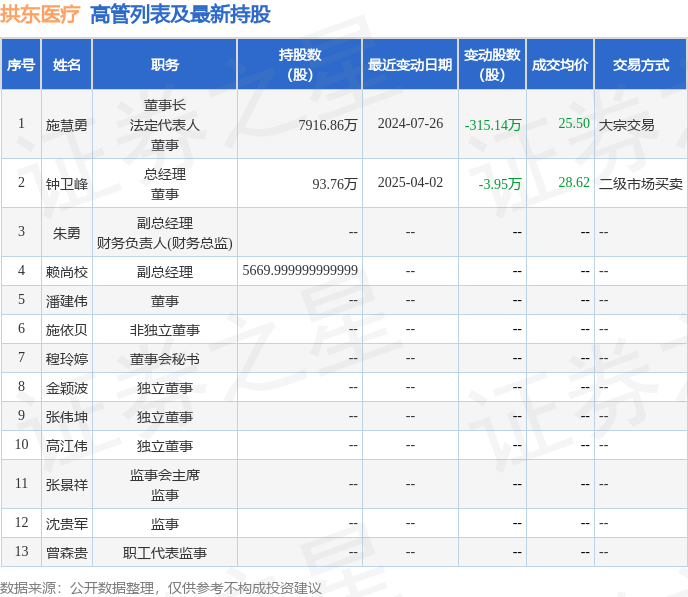This screenshot has width=688, height=597.
Task: Click the 监事会主席 position text
Action: (x=165, y=475)
